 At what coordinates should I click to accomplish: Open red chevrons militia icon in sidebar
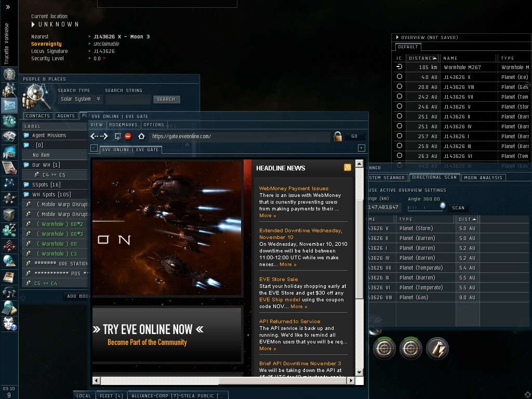[9, 245]
